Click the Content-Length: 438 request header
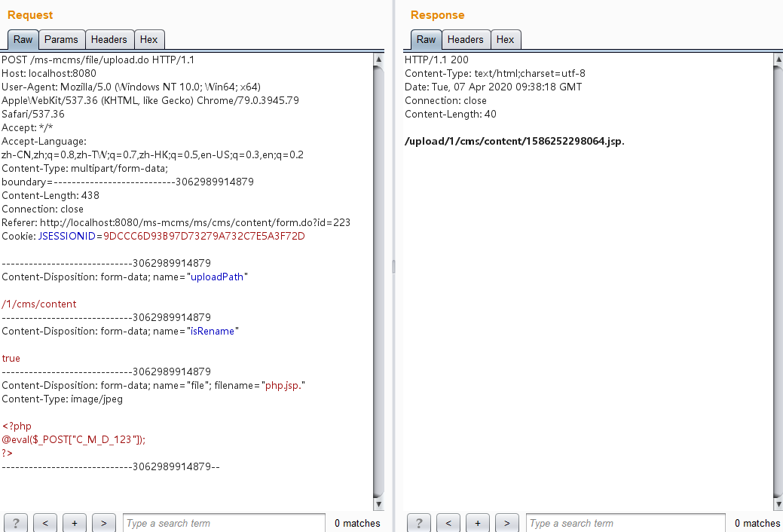Viewport: 783px width, 532px height. pyautogui.click(x=50, y=195)
